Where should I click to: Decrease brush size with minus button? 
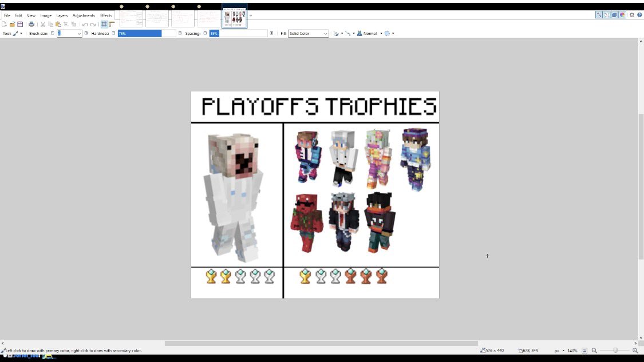tap(52, 33)
